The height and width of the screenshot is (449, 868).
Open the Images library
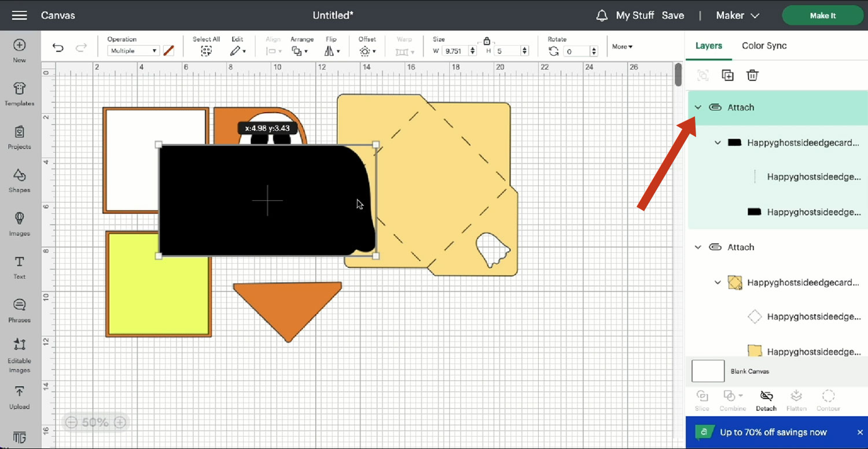coord(19,223)
